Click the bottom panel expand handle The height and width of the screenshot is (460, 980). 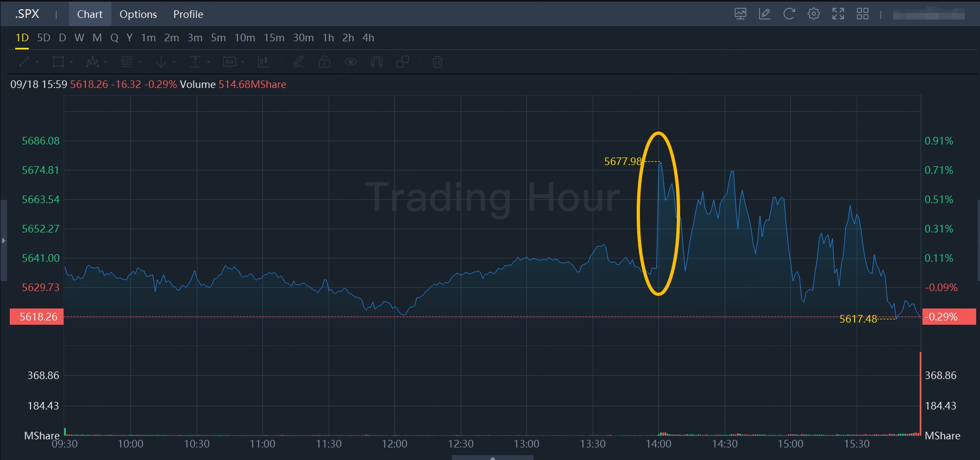492,458
